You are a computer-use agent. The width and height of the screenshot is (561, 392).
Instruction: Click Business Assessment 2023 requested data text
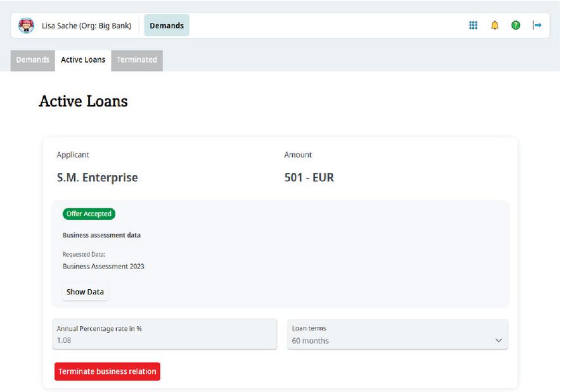[103, 267]
